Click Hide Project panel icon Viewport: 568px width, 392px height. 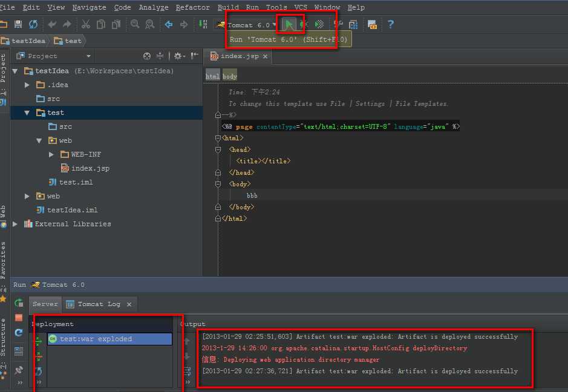click(195, 56)
